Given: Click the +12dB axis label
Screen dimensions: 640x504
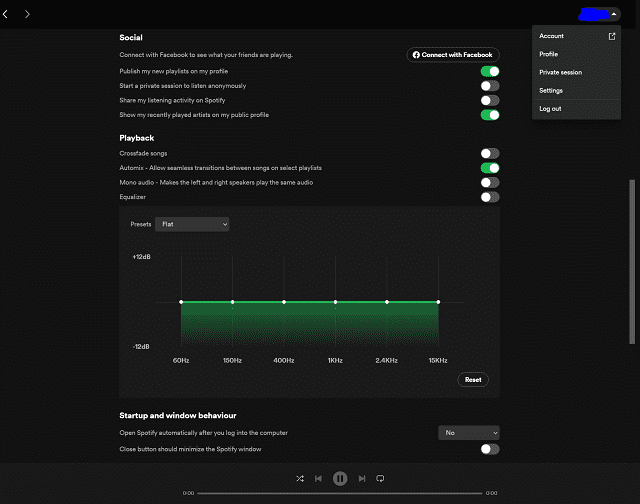Looking at the screenshot, I should point(142,257).
